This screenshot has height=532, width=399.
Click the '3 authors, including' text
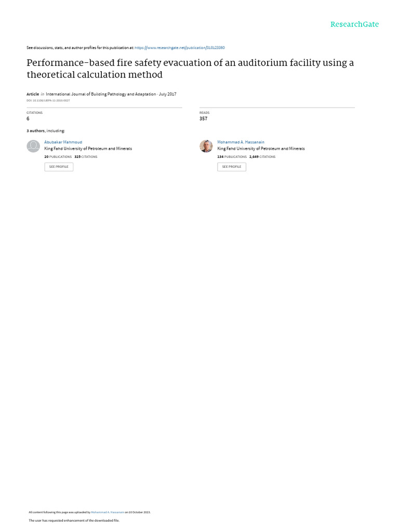pos(46,131)
